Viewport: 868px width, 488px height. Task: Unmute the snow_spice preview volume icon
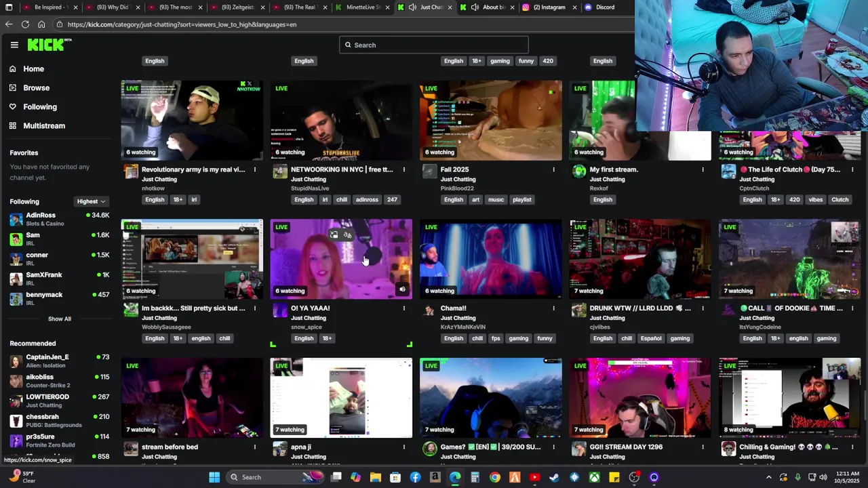(x=402, y=289)
